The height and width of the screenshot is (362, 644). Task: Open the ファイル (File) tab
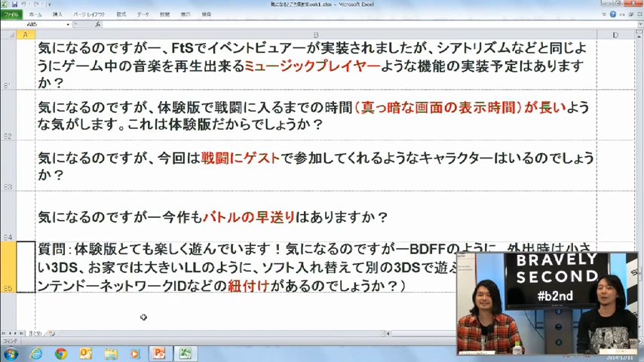pyautogui.click(x=11, y=14)
